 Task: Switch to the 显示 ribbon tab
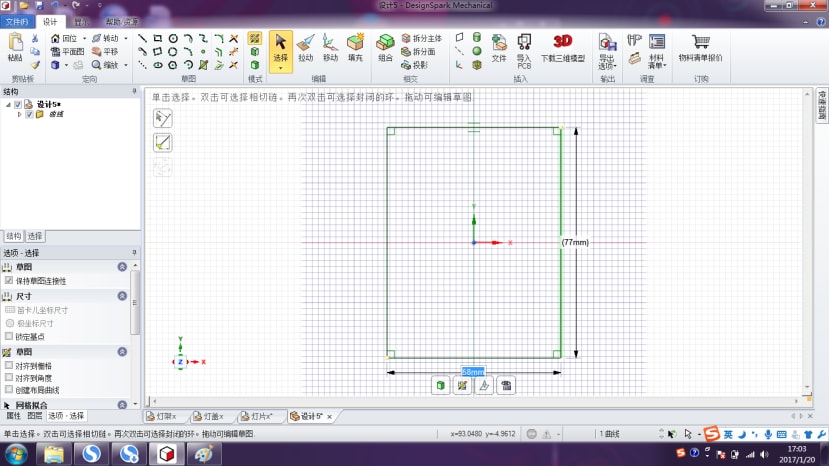tap(81, 22)
